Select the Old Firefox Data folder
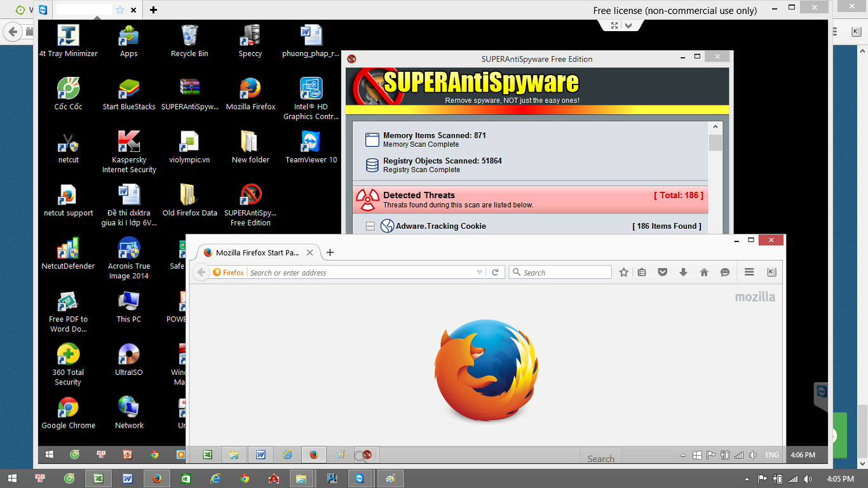Screen dimensions: 868x488 tap(189, 200)
